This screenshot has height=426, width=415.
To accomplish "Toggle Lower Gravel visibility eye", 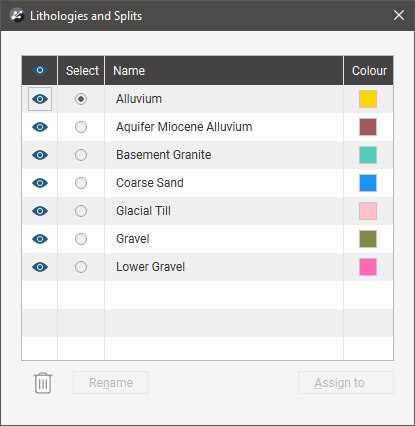I will [x=40, y=267].
